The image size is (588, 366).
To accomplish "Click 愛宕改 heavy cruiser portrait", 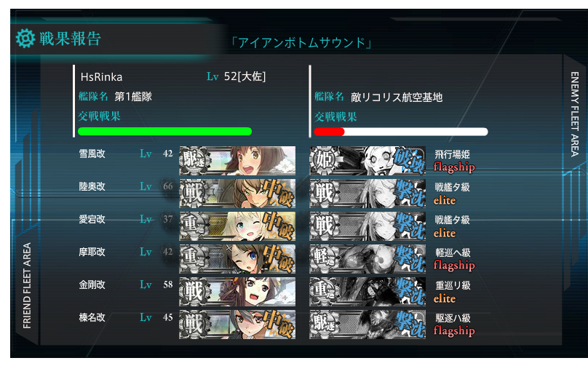I will pyautogui.click(x=237, y=226).
